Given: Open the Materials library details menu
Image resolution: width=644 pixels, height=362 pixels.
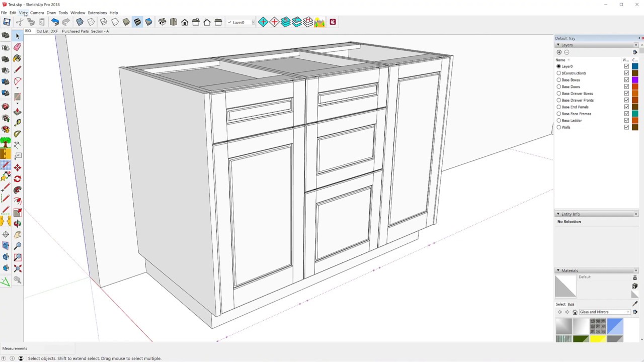Looking at the screenshot, I should [635, 312].
